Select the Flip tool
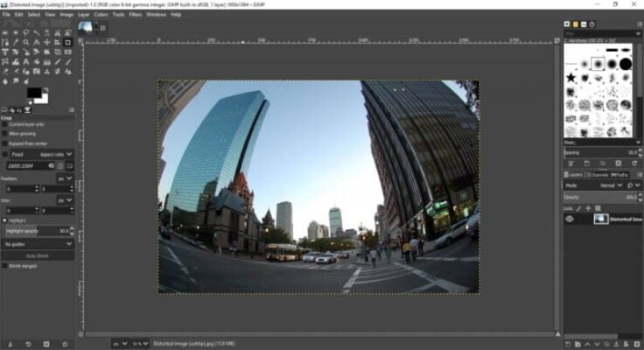This screenshot has width=644, height=350. click(x=67, y=52)
